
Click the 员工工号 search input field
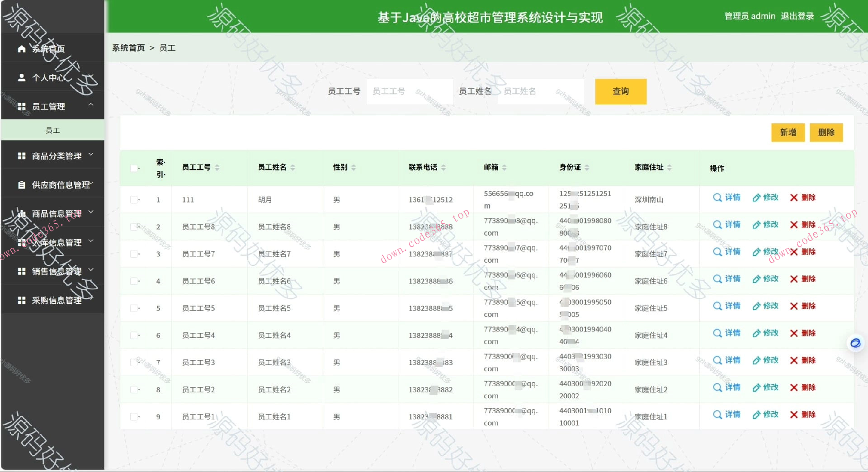(x=409, y=91)
